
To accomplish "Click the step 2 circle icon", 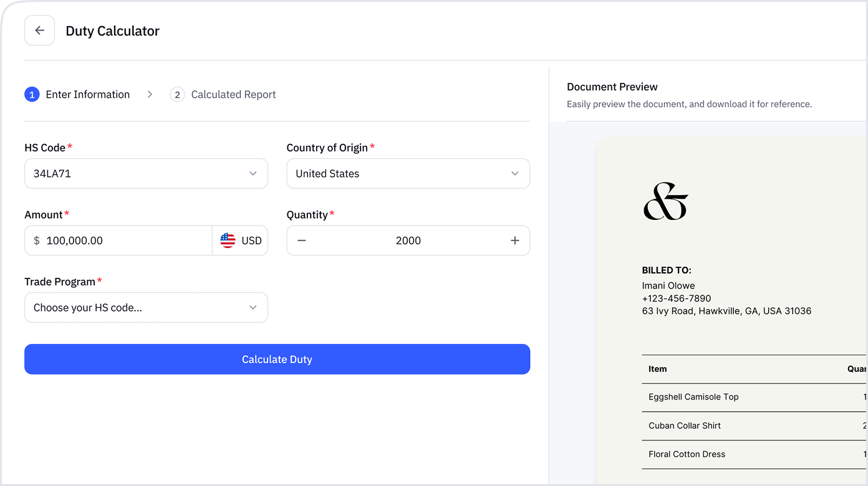I will click(x=177, y=95).
